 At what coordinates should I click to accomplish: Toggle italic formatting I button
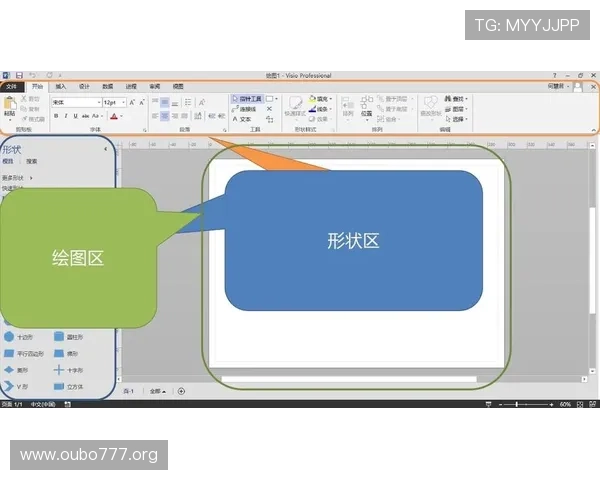point(65,116)
